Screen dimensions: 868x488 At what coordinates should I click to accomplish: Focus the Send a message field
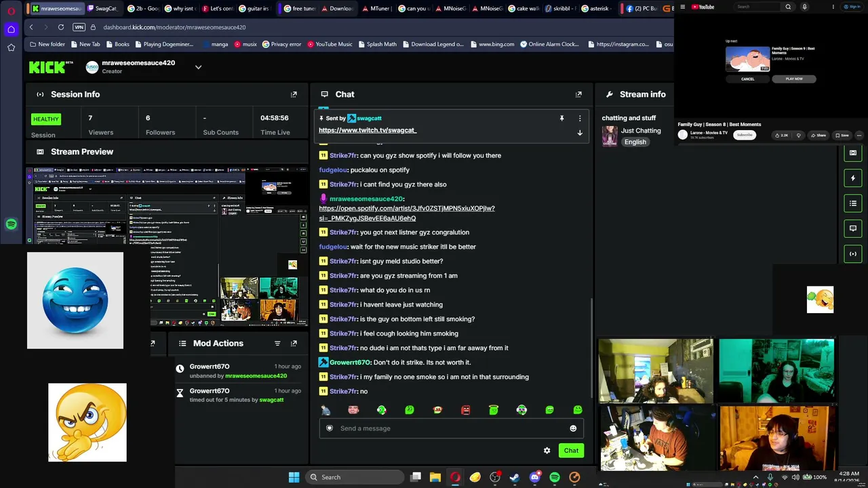click(451, 428)
